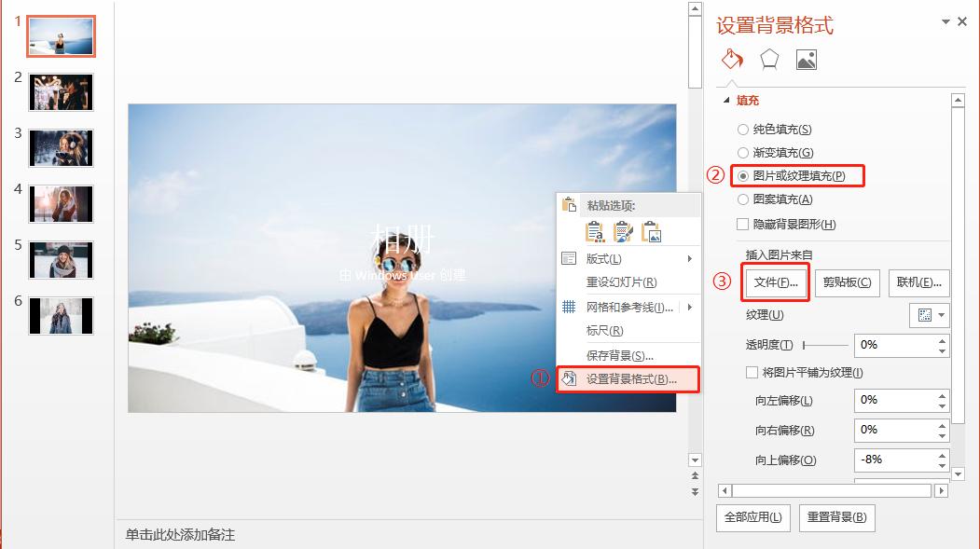980x549 pixels.
Task: Click the 向上偏移 value field
Action: [894, 460]
